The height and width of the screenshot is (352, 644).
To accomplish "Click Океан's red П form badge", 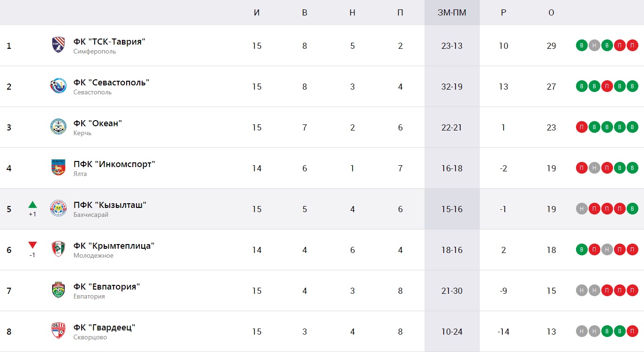I will click(582, 127).
